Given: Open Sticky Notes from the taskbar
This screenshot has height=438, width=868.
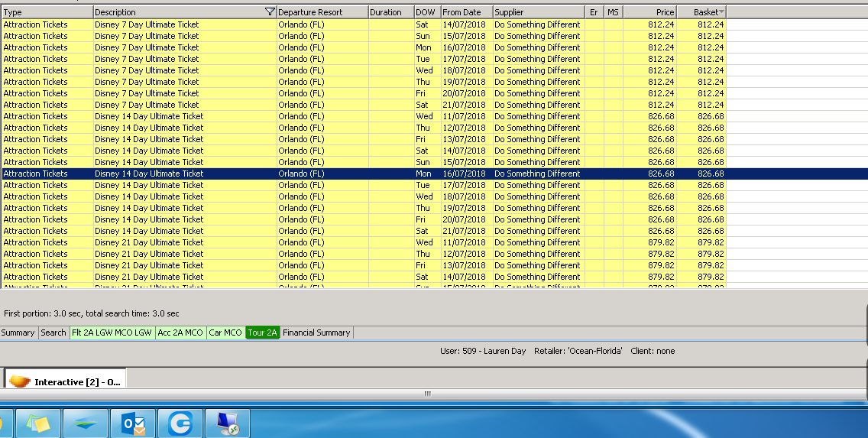Looking at the screenshot, I should 38,423.
